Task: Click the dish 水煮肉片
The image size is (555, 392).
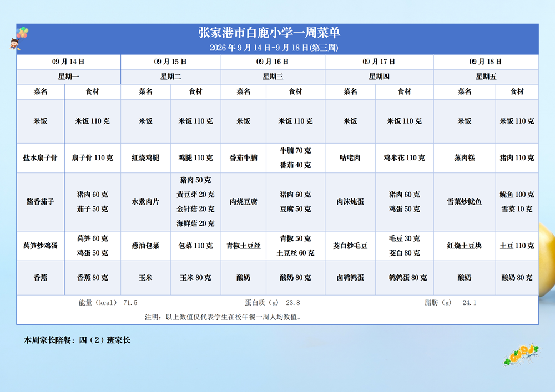Action: coord(145,202)
